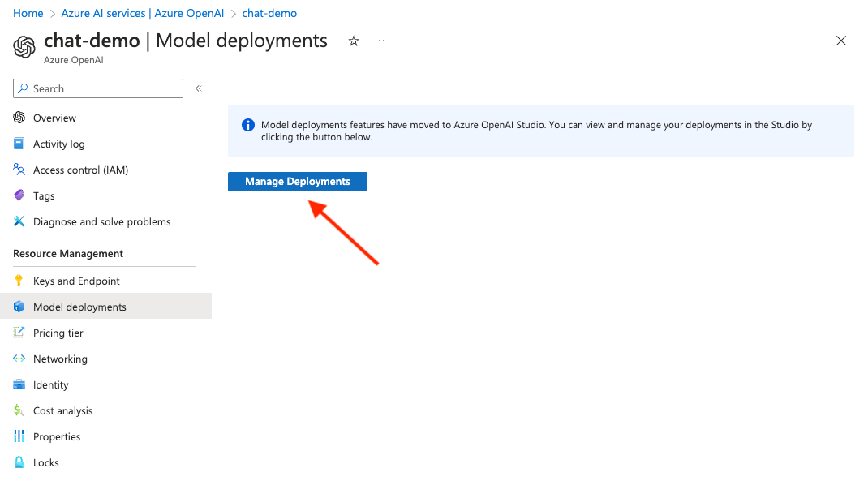Click the blue info icon in the banner
Viewport: 868px width, 481px height.
(x=247, y=124)
